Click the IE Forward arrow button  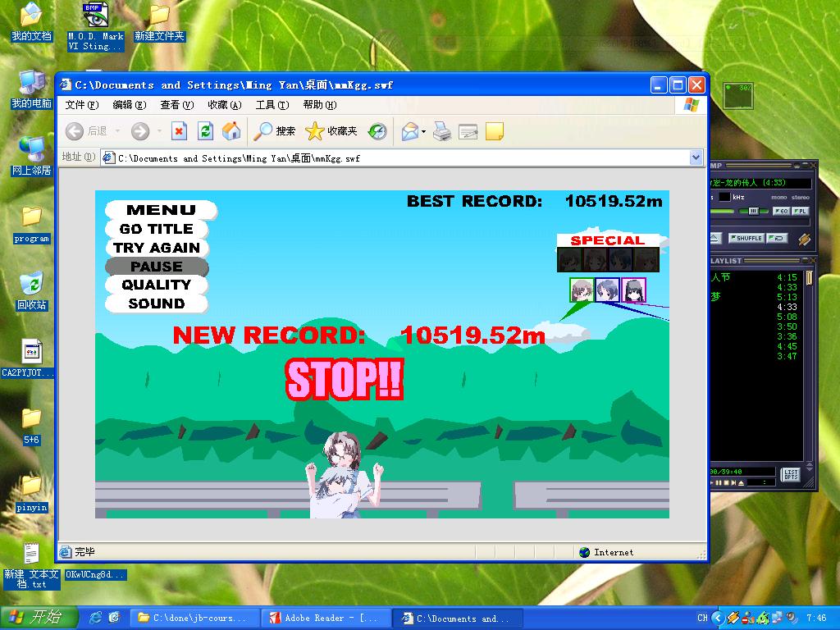click(x=140, y=130)
